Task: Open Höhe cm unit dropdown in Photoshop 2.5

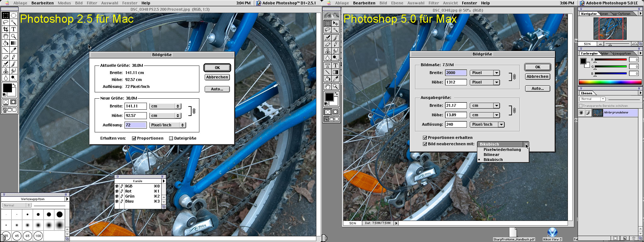Action: tap(165, 116)
